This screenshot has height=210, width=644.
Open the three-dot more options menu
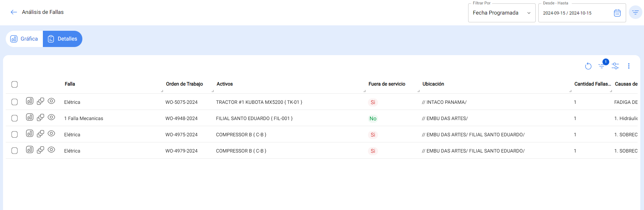pyautogui.click(x=628, y=66)
